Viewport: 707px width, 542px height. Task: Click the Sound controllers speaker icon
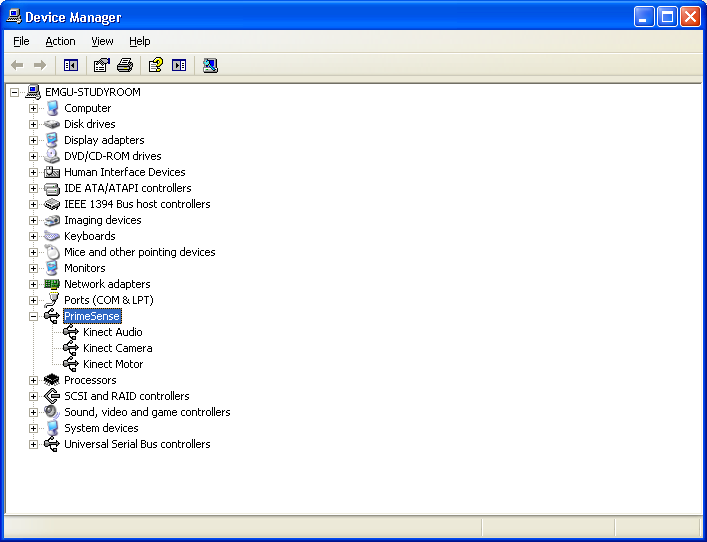coord(52,412)
